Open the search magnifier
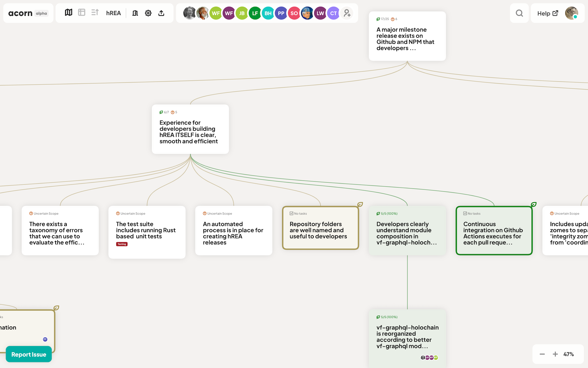 point(519,13)
